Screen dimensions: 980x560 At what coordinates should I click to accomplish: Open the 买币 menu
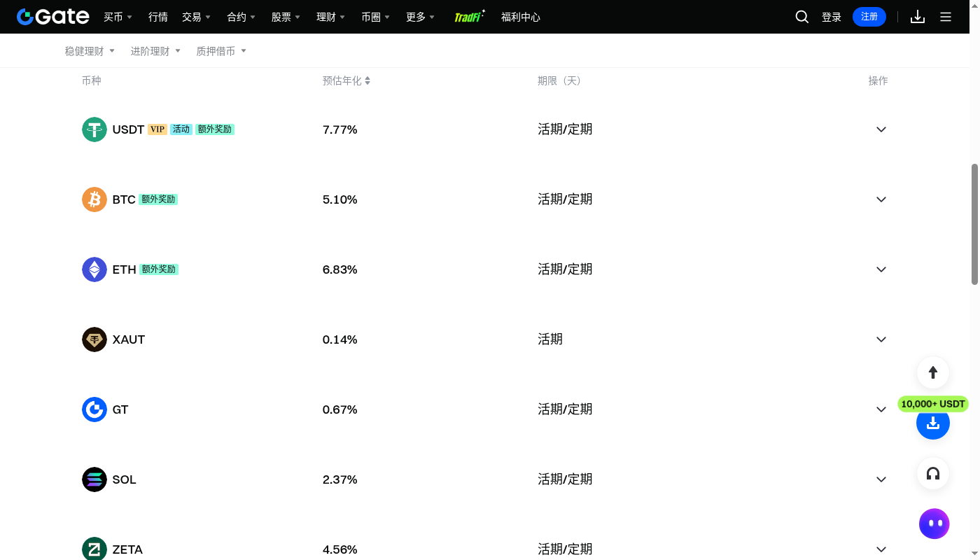[118, 17]
